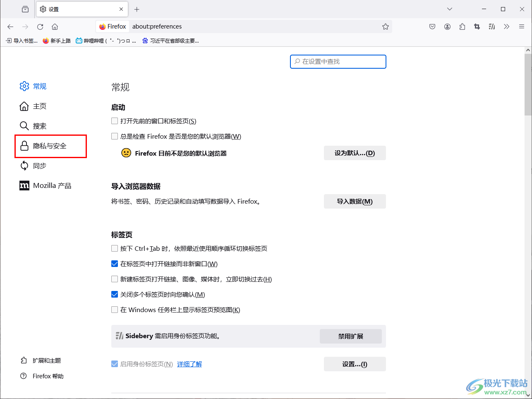The width and height of the screenshot is (532, 399).
Task: Toggle 启用身份标签页 checkbox
Action: (115, 364)
